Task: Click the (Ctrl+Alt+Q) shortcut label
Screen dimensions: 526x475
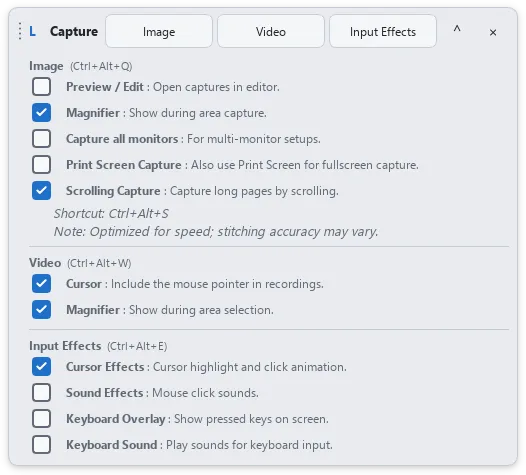Action: [x=101, y=66]
